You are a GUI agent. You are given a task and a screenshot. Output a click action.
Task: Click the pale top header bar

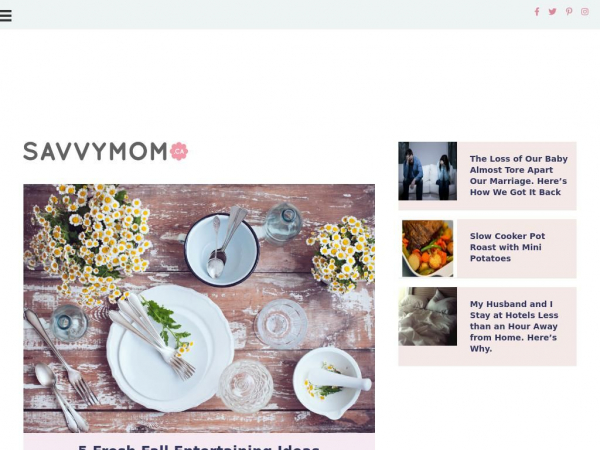point(268,15)
